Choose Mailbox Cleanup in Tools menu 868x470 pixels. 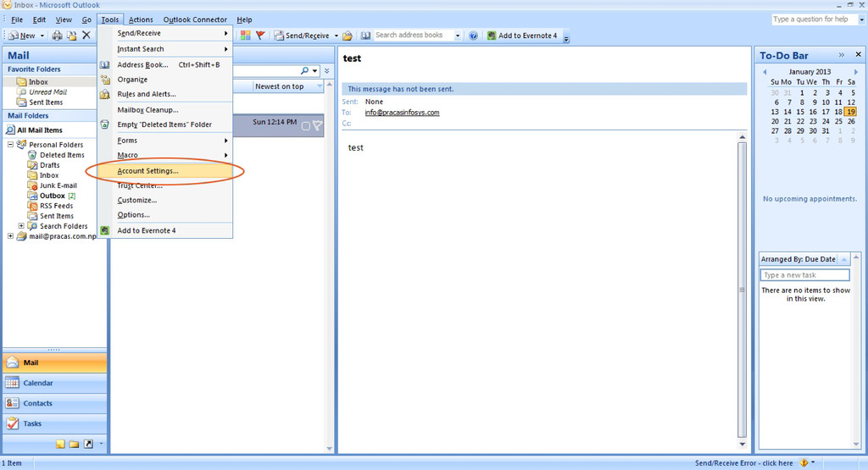pos(165,109)
